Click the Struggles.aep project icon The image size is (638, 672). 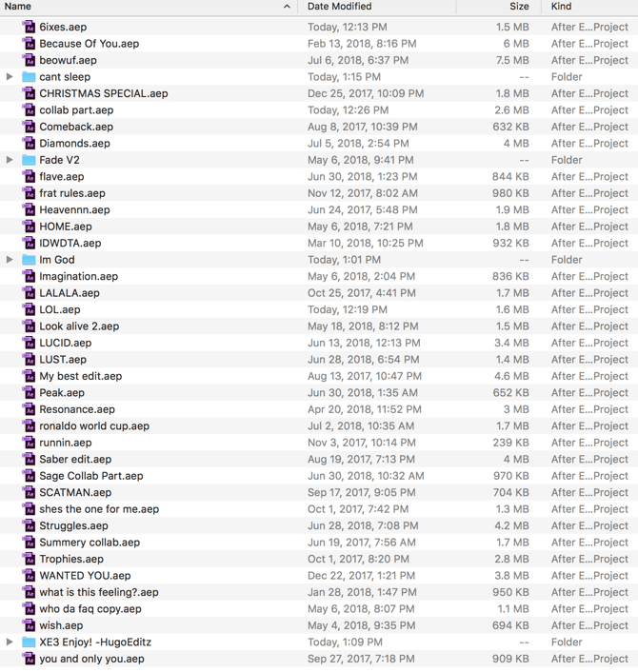[29, 525]
